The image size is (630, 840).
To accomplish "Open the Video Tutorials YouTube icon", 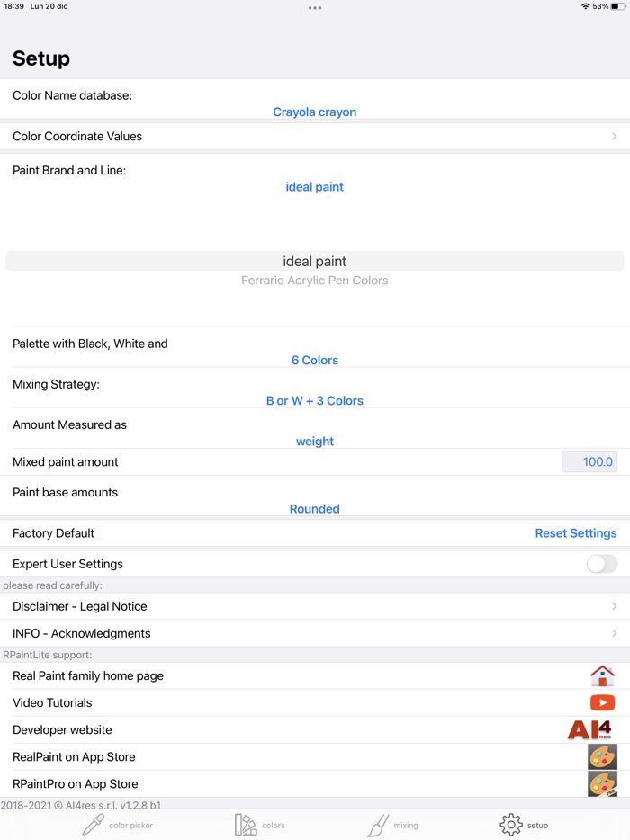I will click(602, 703).
